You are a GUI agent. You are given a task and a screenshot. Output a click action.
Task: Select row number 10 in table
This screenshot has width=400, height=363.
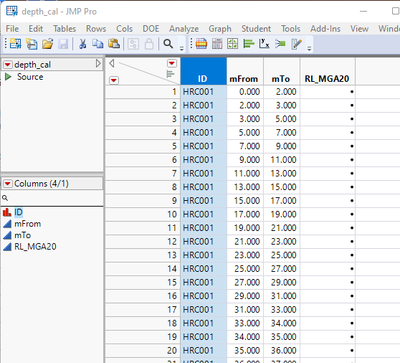pos(143,214)
